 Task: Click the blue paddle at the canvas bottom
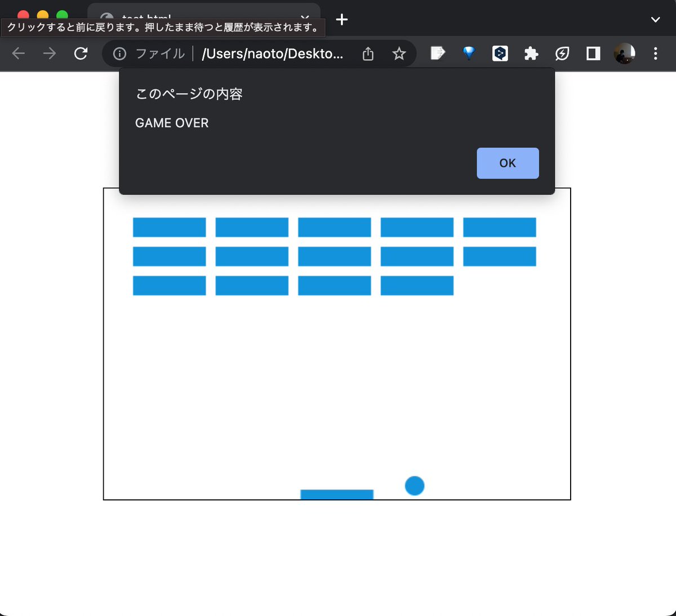(x=337, y=494)
